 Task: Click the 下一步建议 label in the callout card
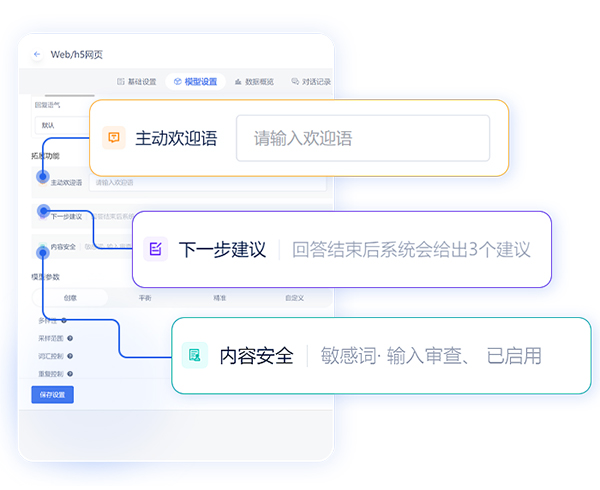tap(222, 249)
